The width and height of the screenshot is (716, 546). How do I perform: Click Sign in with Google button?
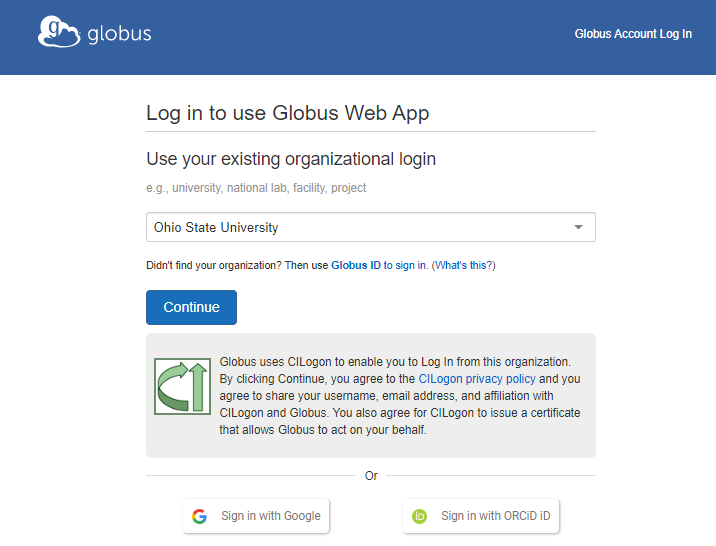(x=256, y=516)
